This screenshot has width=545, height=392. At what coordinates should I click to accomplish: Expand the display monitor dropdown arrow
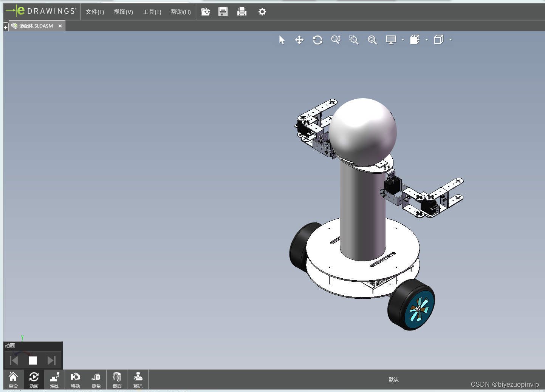(x=403, y=40)
